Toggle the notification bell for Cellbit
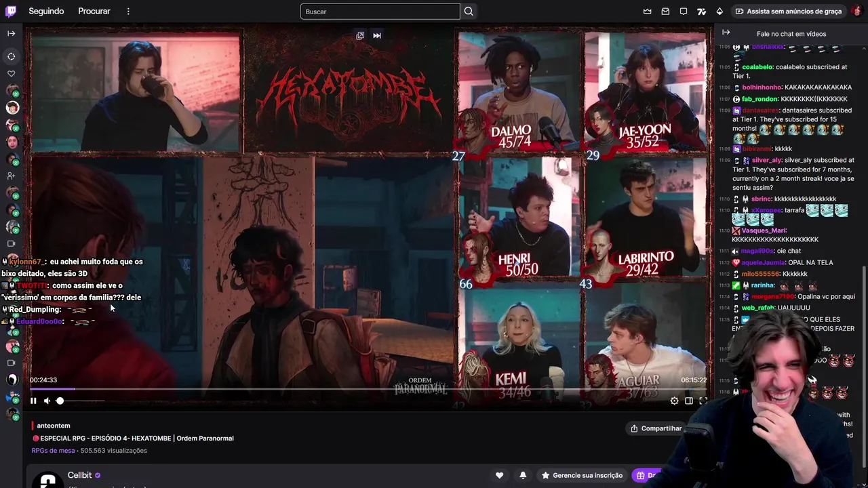The image size is (868, 488). click(x=523, y=475)
